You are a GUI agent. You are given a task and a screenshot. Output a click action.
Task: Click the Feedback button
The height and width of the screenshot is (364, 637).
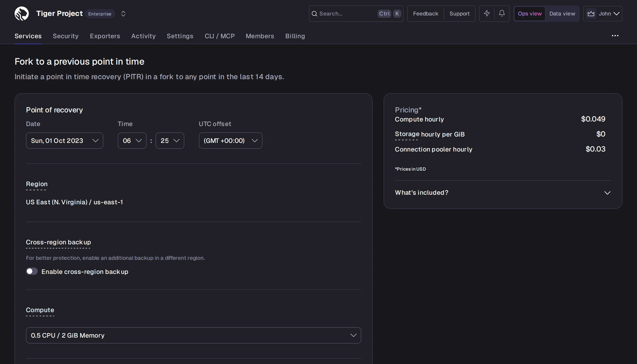click(x=425, y=13)
